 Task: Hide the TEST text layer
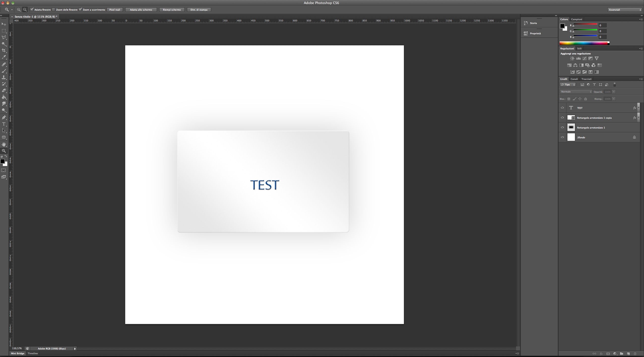562,108
